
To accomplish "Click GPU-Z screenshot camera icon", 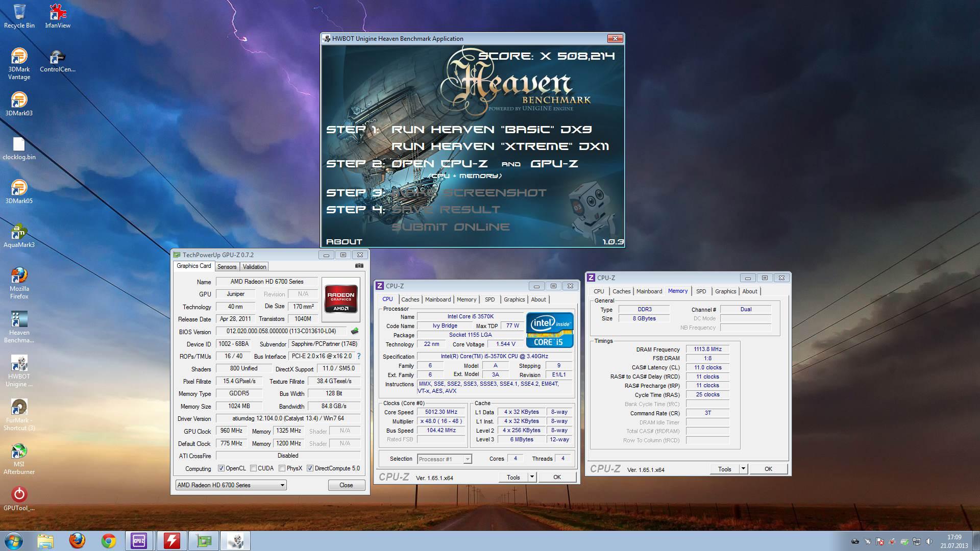I will coord(359,266).
